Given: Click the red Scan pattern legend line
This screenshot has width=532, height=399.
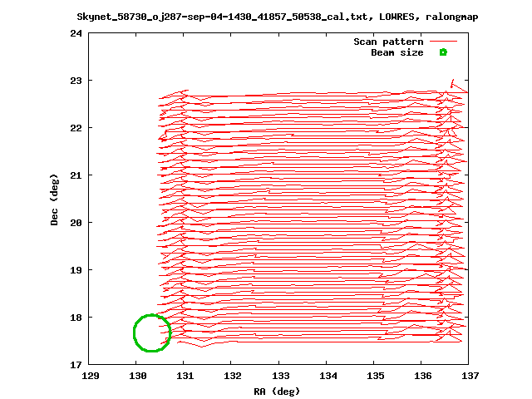Looking at the screenshot, I should [443, 42].
